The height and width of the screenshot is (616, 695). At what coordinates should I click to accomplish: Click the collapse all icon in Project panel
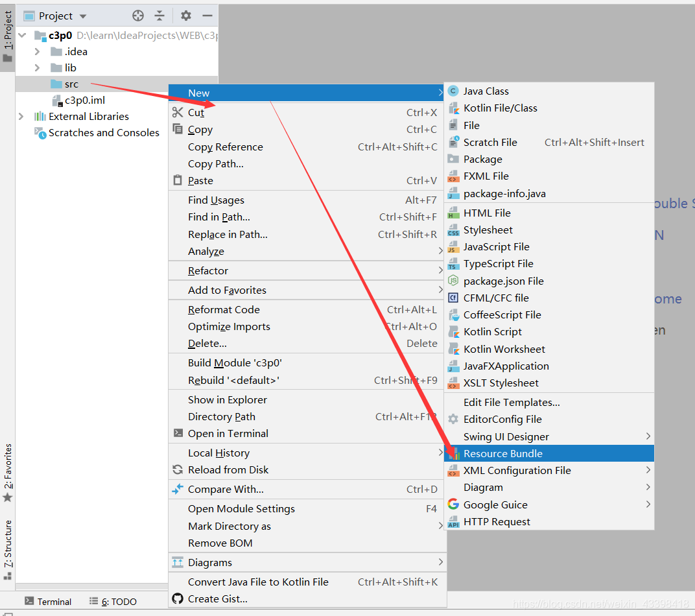point(159,16)
